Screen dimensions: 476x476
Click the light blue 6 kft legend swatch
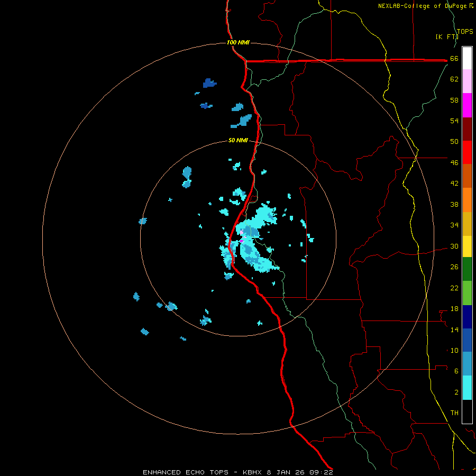coord(467,364)
